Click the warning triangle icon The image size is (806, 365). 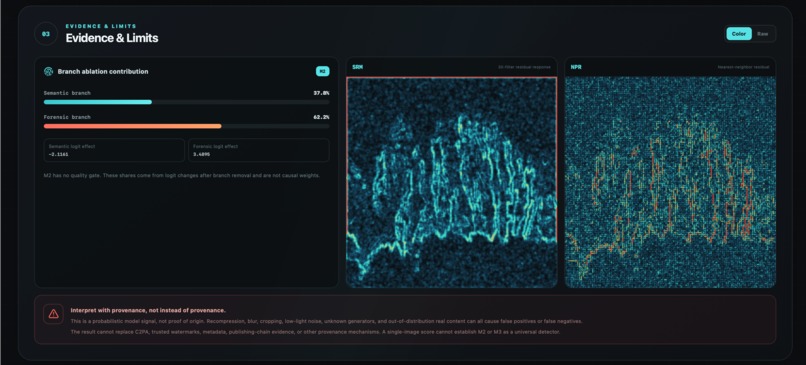(53, 314)
